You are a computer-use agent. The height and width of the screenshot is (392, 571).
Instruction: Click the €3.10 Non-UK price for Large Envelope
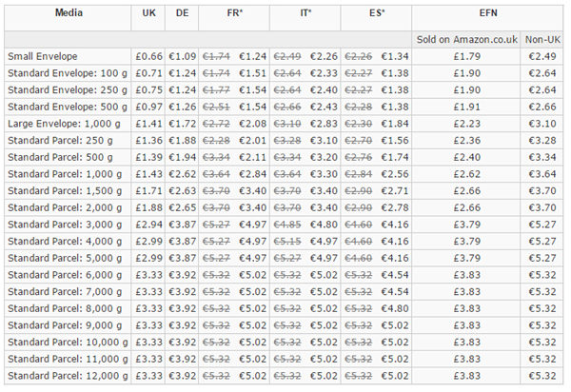pos(543,125)
